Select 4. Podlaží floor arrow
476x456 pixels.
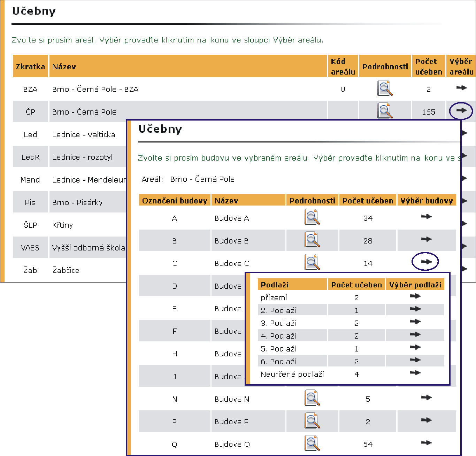pyautogui.click(x=415, y=334)
